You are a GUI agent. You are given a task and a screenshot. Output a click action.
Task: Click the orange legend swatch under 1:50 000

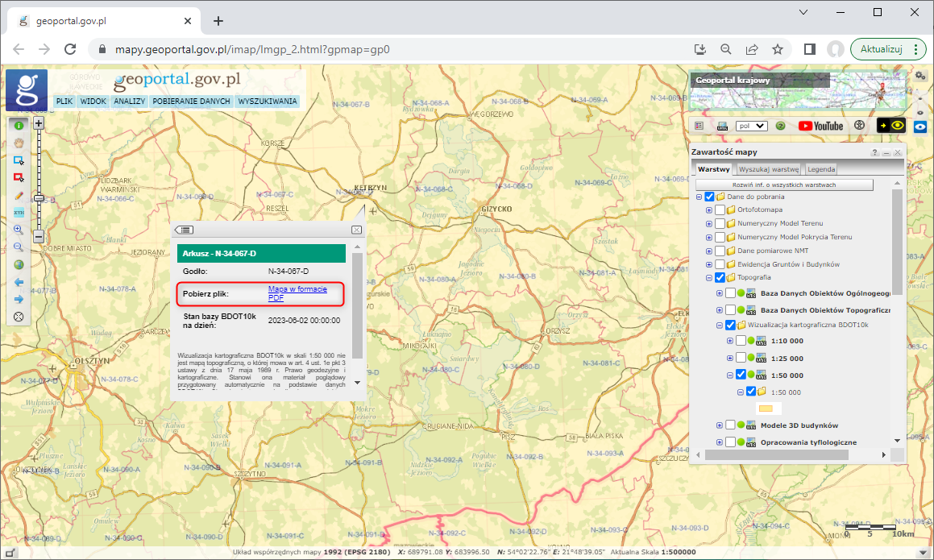coord(766,408)
